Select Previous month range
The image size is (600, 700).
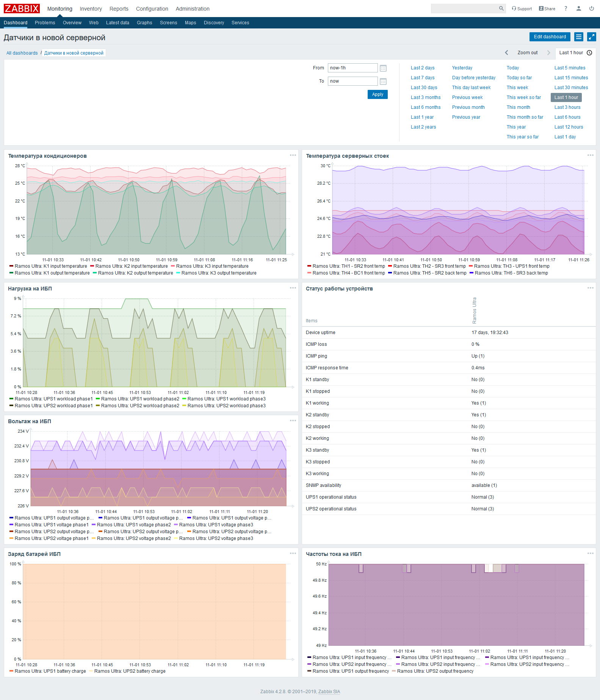[x=468, y=107]
